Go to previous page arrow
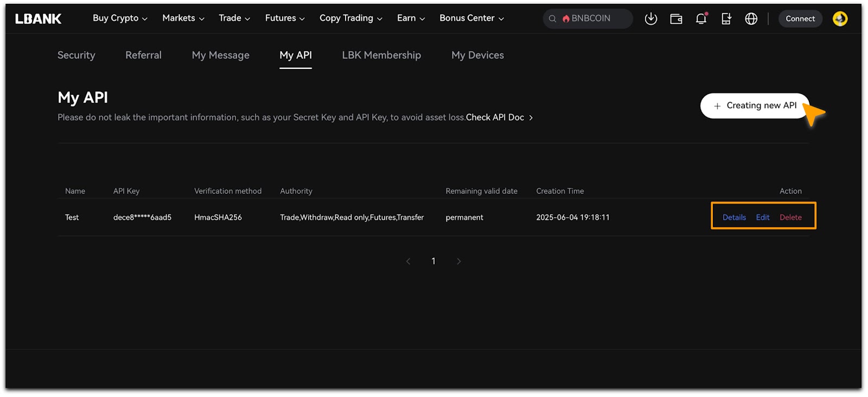 (409, 261)
